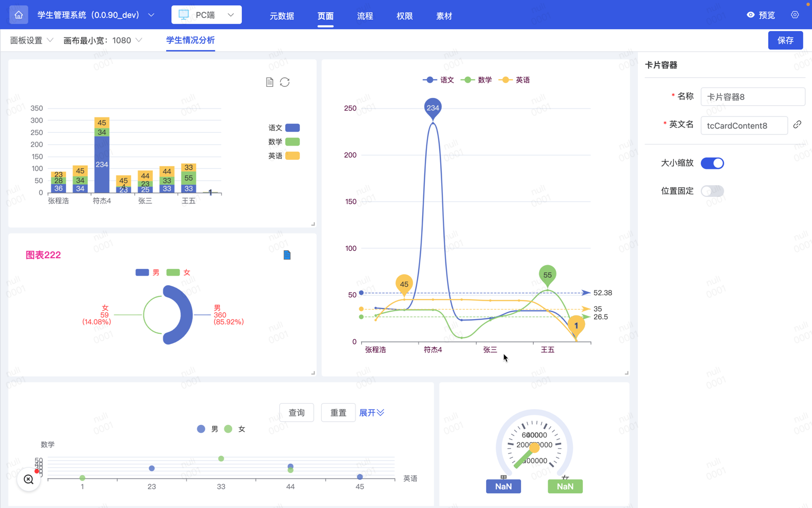Expand the filter with 展开 link
The width and height of the screenshot is (812, 508).
pyautogui.click(x=372, y=413)
